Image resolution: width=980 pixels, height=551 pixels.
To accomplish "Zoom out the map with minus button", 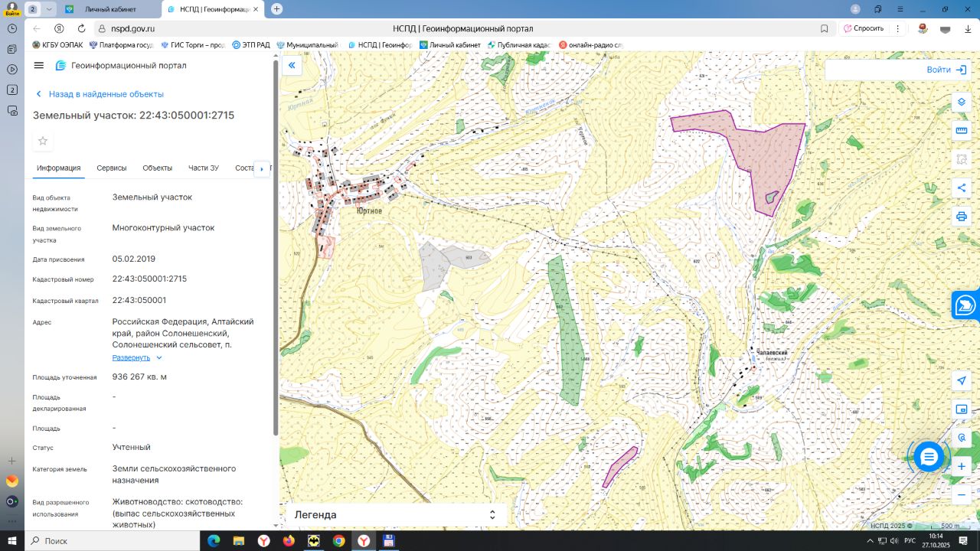I will click(x=962, y=494).
